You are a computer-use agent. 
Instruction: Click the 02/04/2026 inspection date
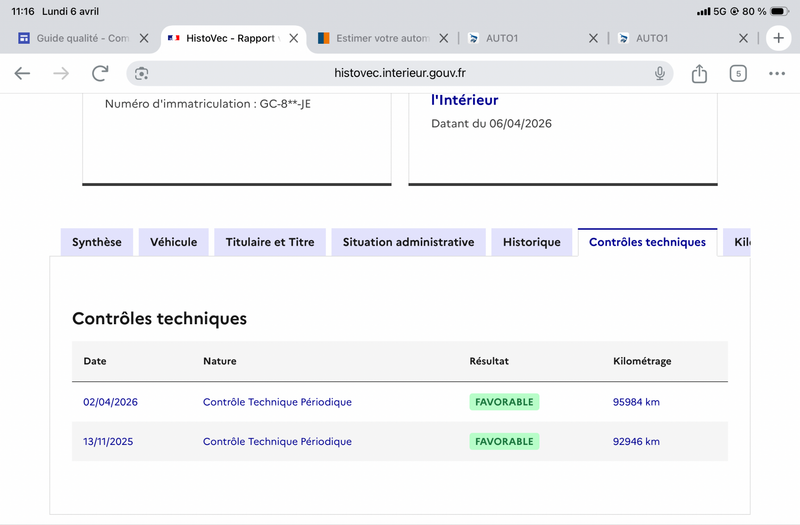pyautogui.click(x=110, y=402)
